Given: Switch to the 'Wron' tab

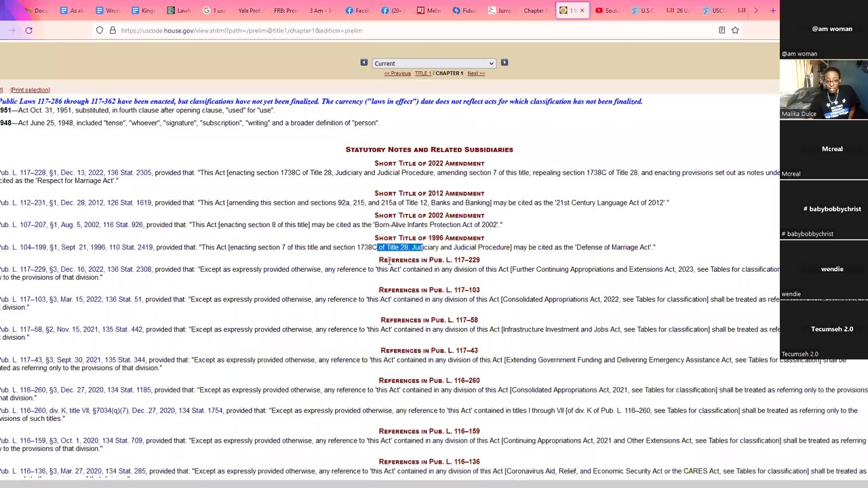Looking at the screenshot, I should (x=107, y=10).
